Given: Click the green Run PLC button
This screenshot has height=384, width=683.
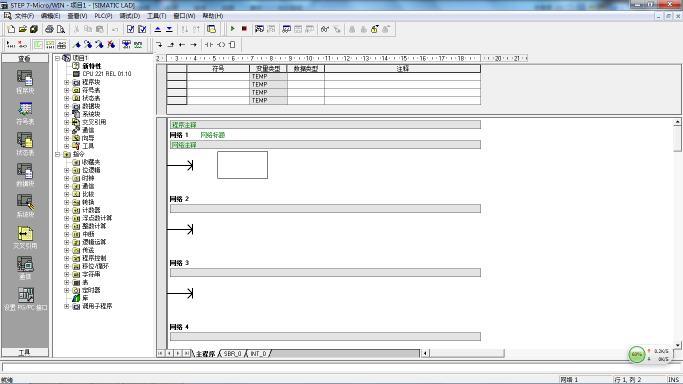Looking at the screenshot, I should [x=233, y=29].
